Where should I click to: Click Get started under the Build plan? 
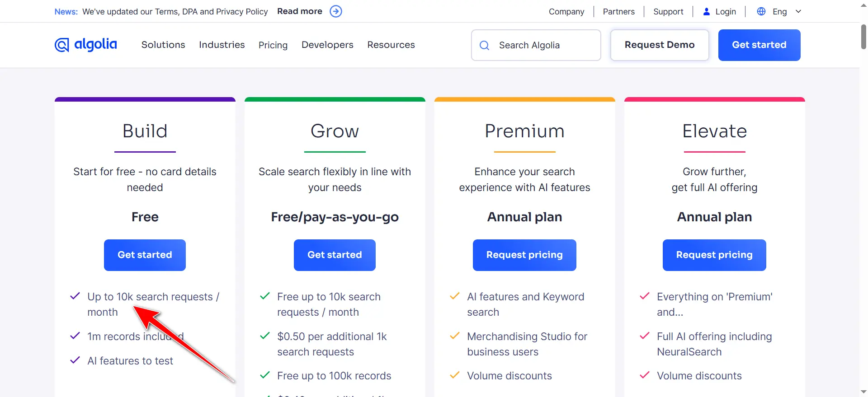(145, 255)
